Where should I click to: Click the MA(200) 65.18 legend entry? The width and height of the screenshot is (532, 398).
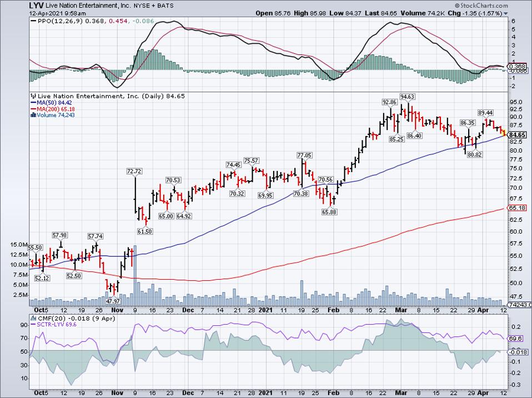56,109
